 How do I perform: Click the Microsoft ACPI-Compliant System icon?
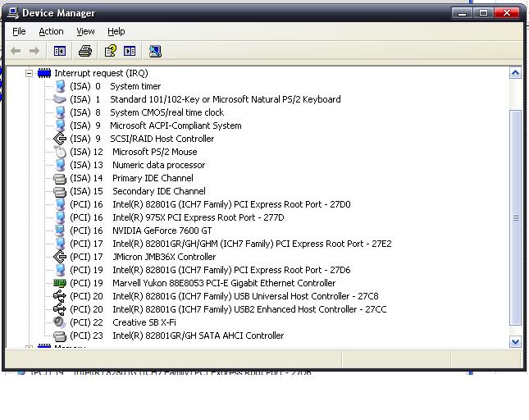[60, 126]
